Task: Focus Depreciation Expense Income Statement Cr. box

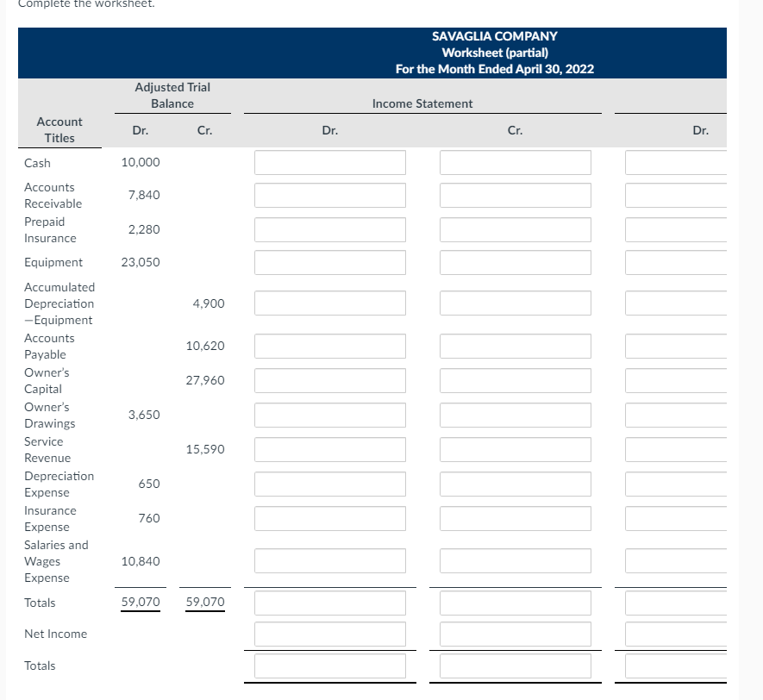Action: coord(516,484)
